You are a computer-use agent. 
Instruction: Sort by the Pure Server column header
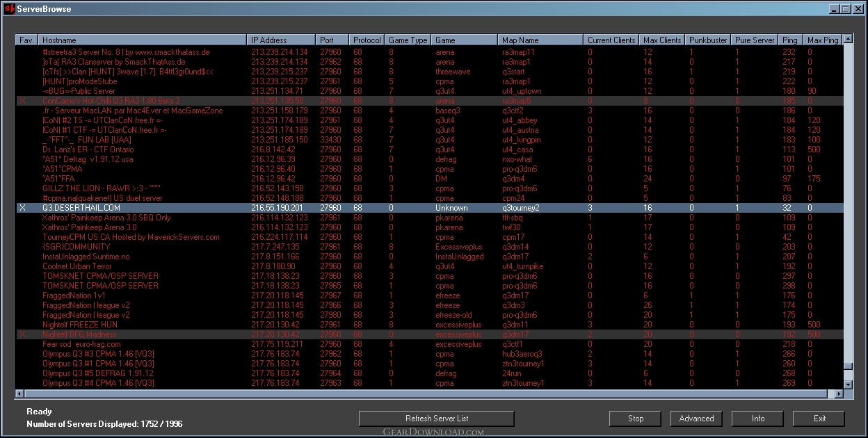point(755,40)
